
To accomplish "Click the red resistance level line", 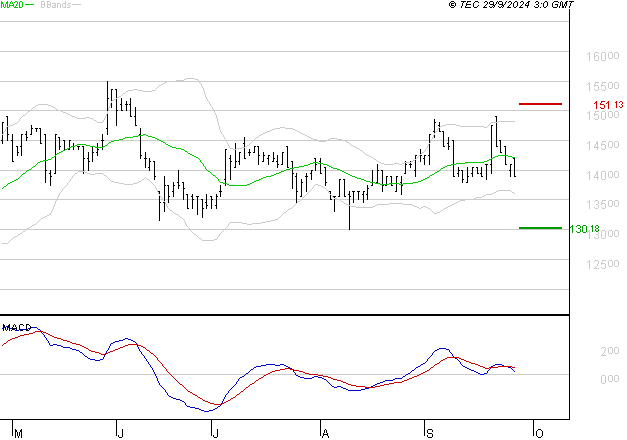I will [x=540, y=104].
